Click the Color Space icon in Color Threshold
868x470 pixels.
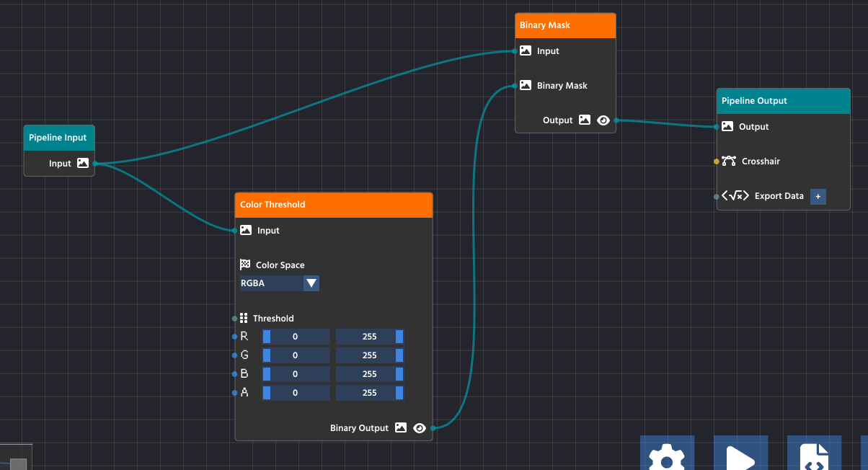pyautogui.click(x=244, y=265)
